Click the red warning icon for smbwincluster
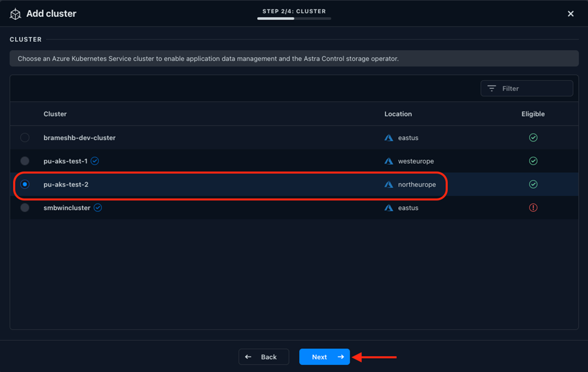The width and height of the screenshot is (588, 372). [x=533, y=207]
